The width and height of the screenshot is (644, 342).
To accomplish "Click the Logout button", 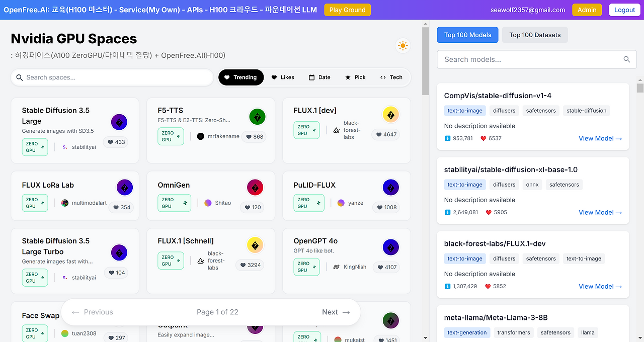I will [x=625, y=10].
